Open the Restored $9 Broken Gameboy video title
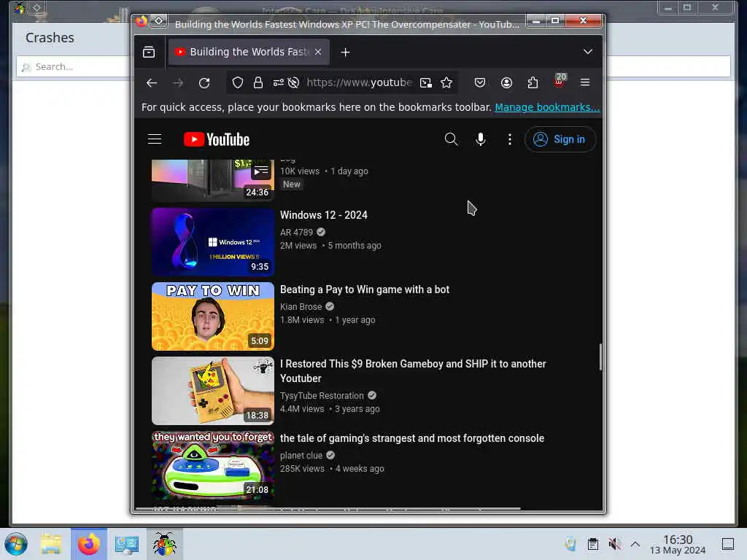This screenshot has height=560, width=747. (x=413, y=371)
